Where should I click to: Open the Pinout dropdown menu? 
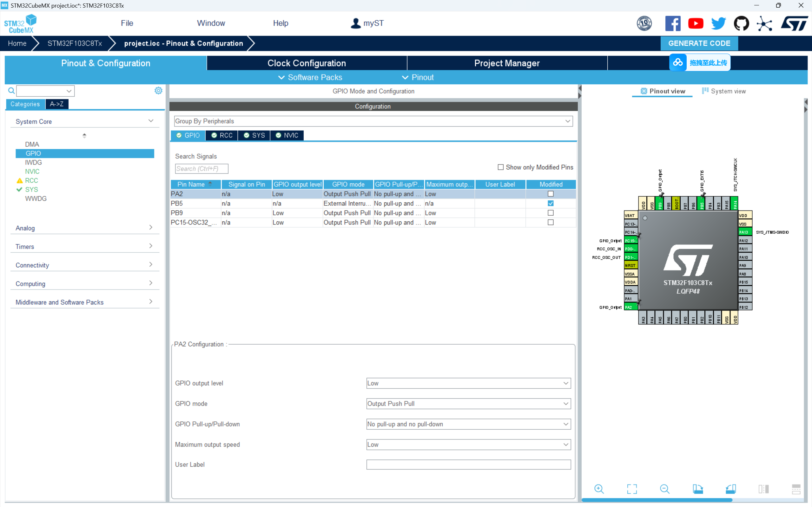pos(418,77)
